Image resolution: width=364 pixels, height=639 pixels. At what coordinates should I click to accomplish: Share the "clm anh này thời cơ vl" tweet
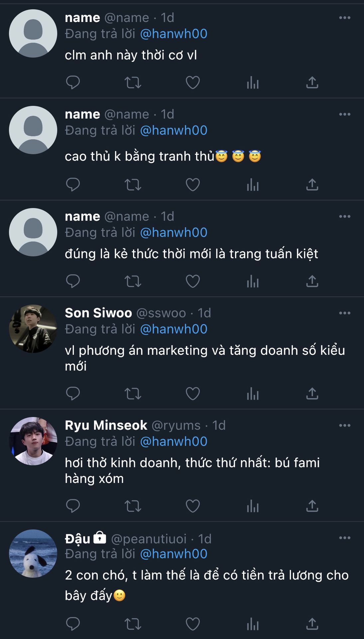[312, 83]
